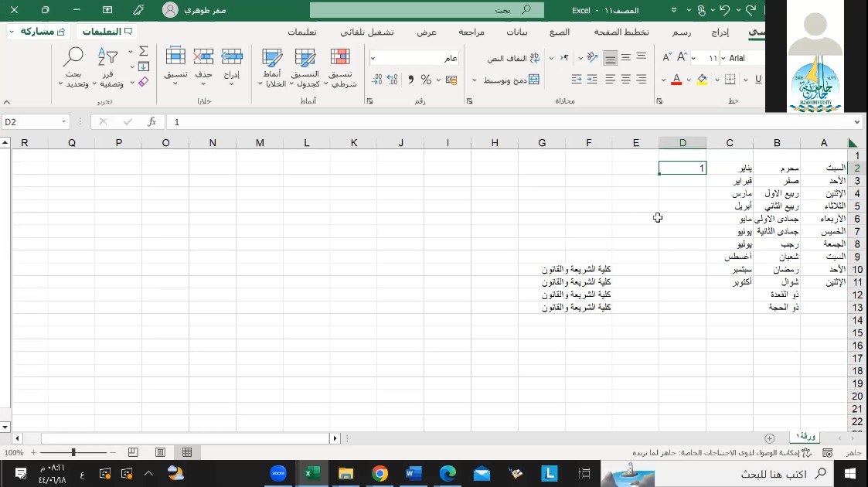Click the AutoSum sigma icon
Viewport: 868px width, 487px height.
click(144, 51)
